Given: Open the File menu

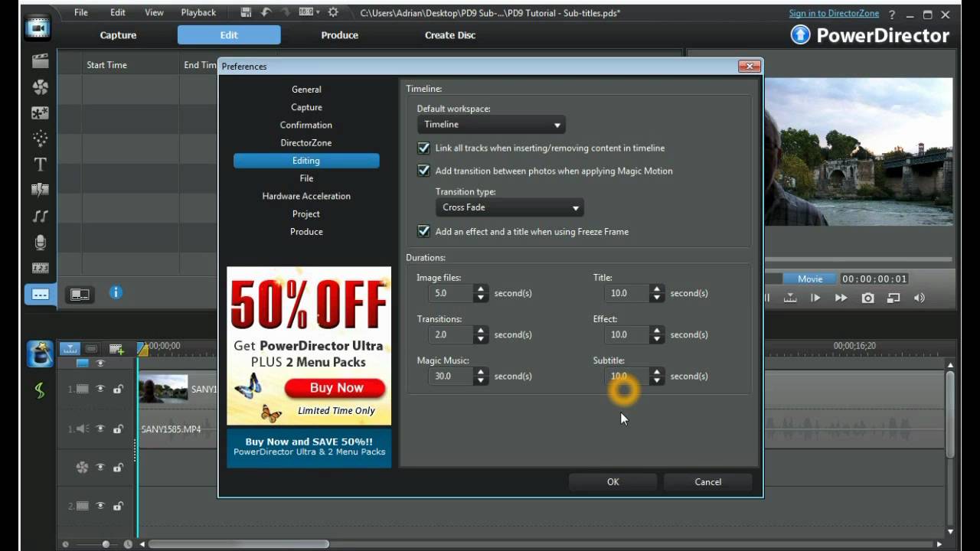Looking at the screenshot, I should 80,12.
